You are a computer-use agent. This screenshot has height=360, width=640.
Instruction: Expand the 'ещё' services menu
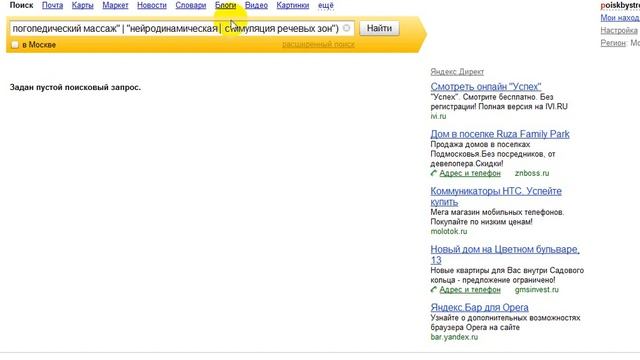coord(326,5)
